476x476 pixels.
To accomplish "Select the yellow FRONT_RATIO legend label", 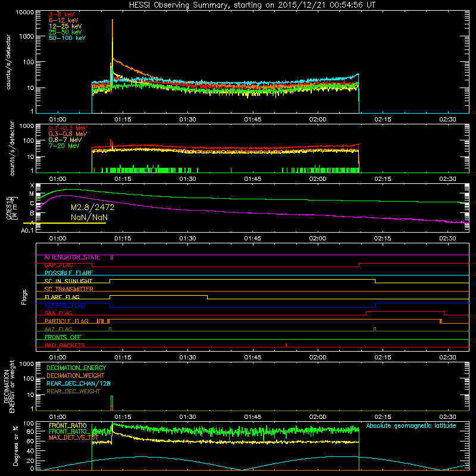I will coord(68,425).
